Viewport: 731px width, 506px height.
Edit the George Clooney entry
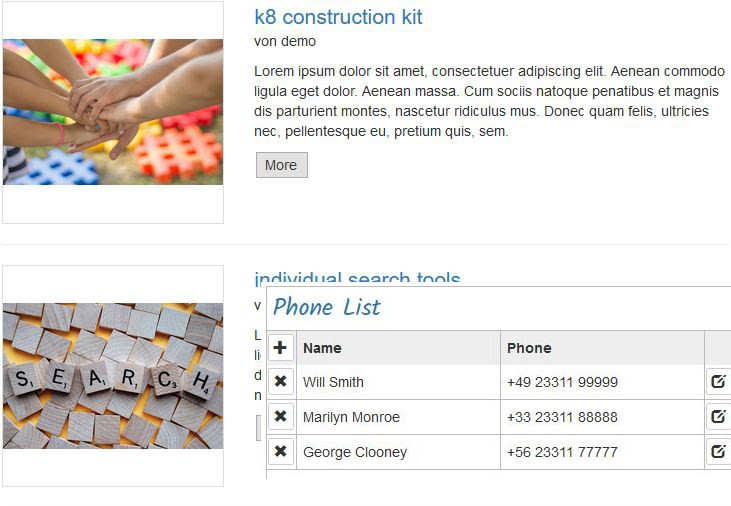pos(718,451)
